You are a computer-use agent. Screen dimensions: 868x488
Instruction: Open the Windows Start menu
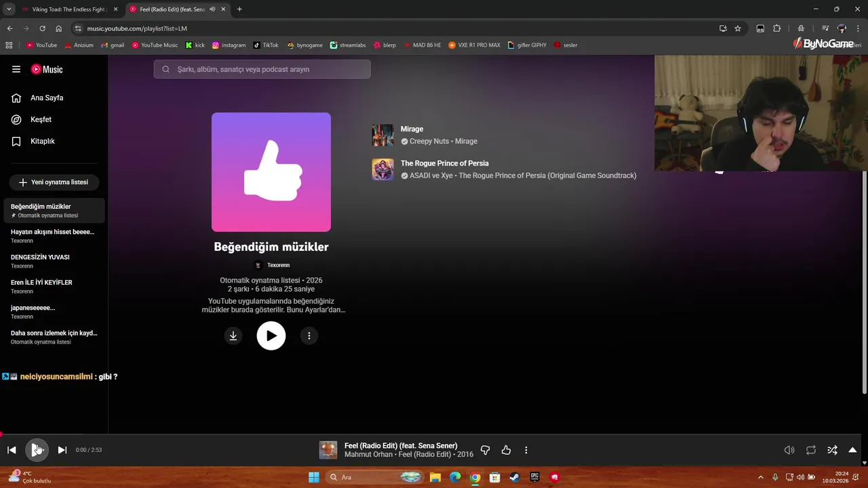coord(314,477)
